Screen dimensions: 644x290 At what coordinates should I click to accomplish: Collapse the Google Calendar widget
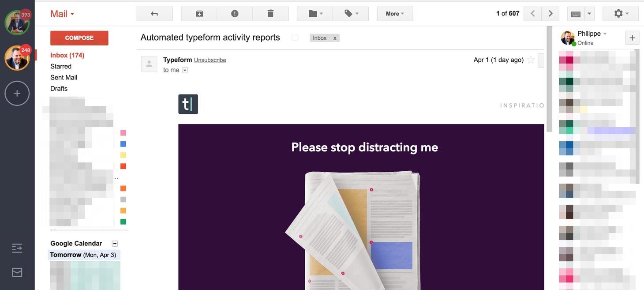tap(115, 244)
